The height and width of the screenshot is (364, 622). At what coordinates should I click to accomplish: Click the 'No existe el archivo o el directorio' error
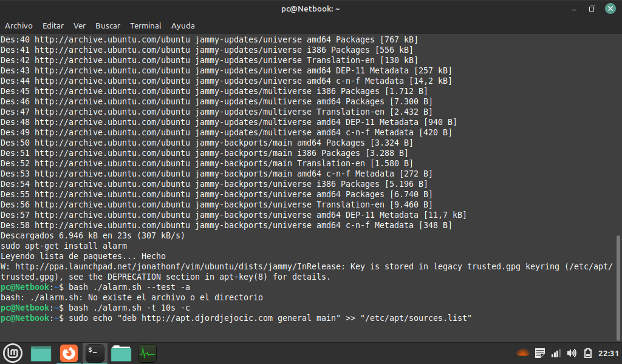click(176, 297)
